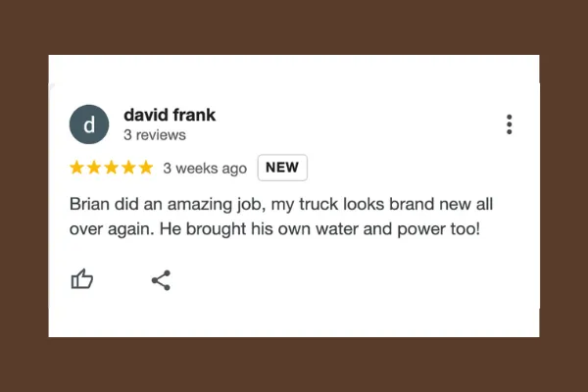Screen dimensions: 588x392
Task: Click the '3 weeks ago' timestamp
Action: 205,169
